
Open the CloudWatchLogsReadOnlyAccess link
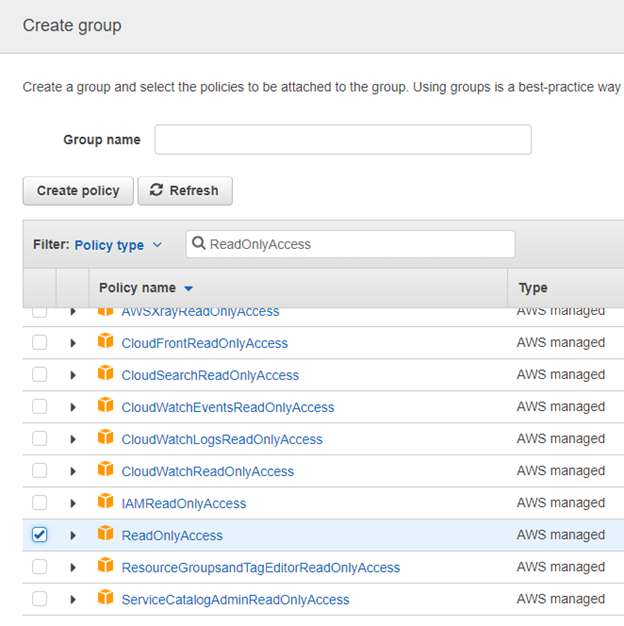click(222, 440)
